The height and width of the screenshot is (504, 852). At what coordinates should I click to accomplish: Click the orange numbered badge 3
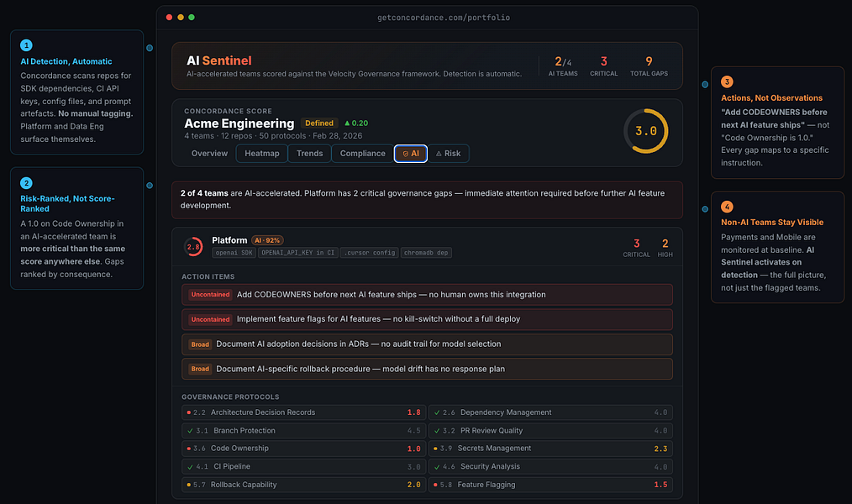click(x=727, y=82)
